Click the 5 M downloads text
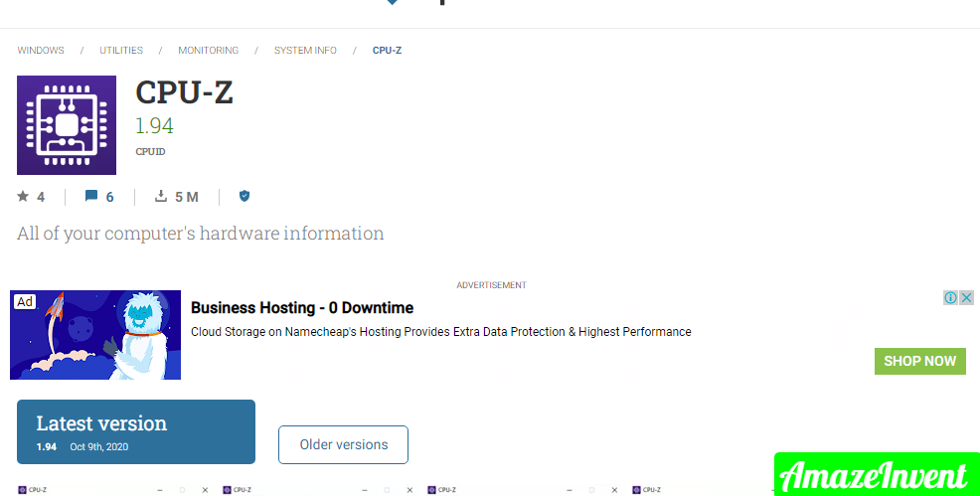The width and height of the screenshot is (980, 496). click(186, 197)
